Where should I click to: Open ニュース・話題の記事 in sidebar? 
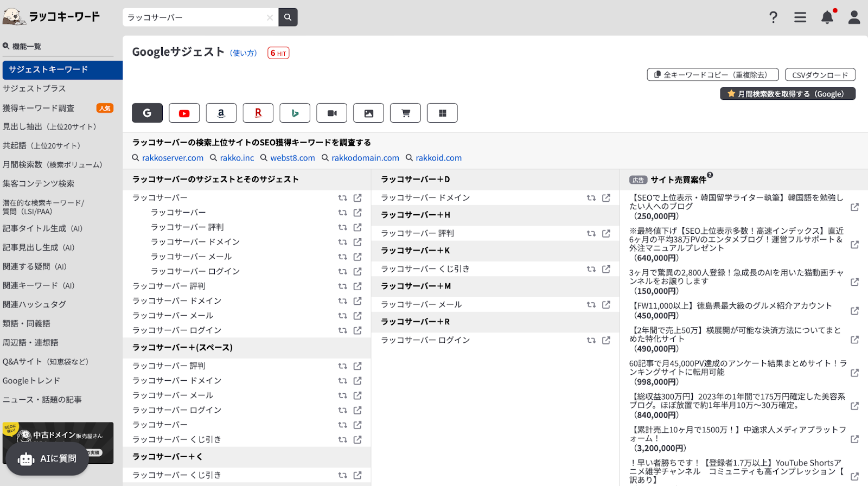point(42,400)
